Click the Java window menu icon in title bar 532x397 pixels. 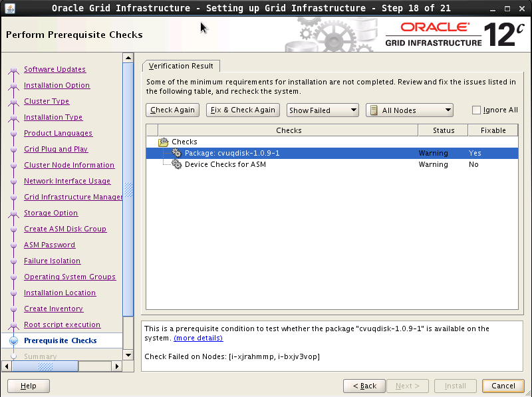point(10,8)
